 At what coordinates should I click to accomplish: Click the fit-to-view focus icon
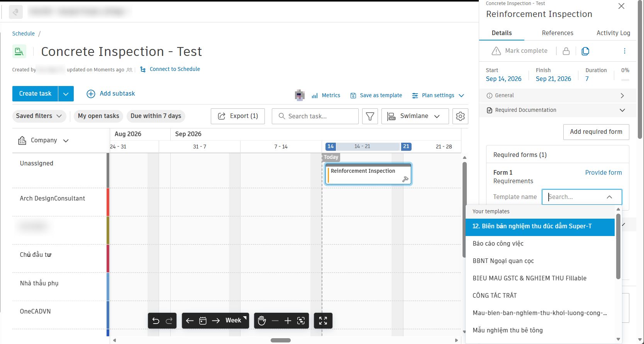pos(301,320)
